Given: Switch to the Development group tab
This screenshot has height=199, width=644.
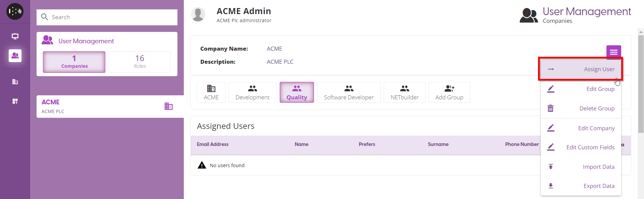Looking at the screenshot, I should 252,92.
